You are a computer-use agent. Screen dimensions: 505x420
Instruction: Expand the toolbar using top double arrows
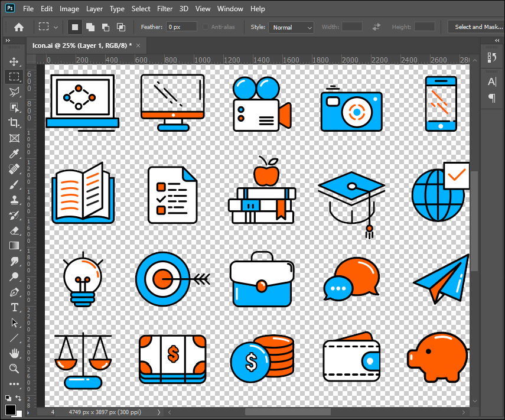pyautogui.click(x=8, y=41)
